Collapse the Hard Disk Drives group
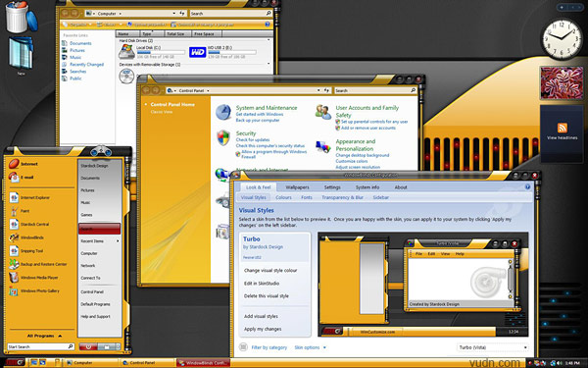 click(x=269, y=40)
